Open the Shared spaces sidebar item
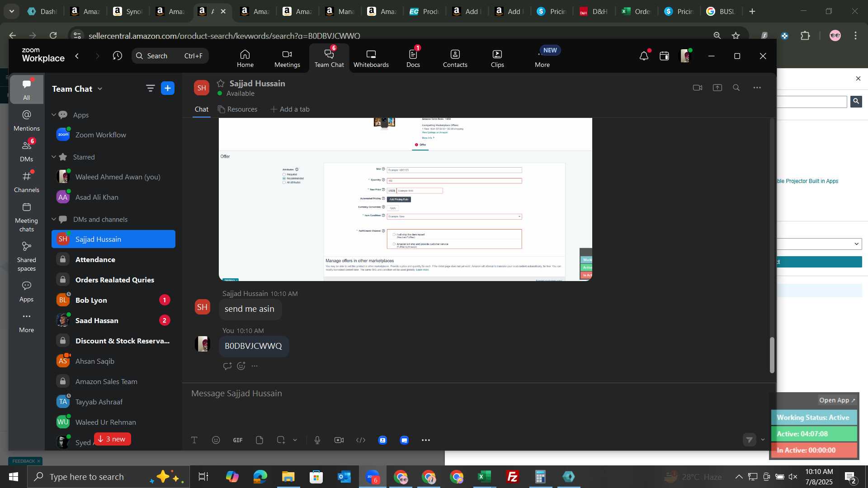Screen dimensions: 868x488 [27, 257]
